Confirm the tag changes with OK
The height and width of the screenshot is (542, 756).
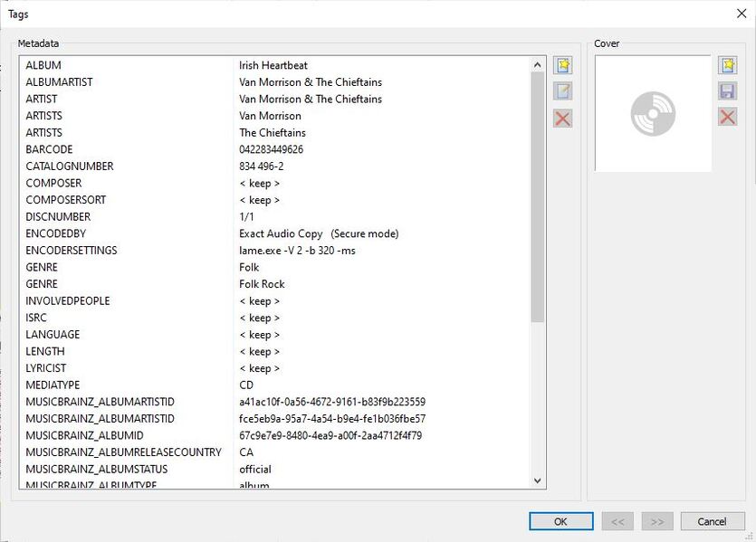click(x=560, y=521)
